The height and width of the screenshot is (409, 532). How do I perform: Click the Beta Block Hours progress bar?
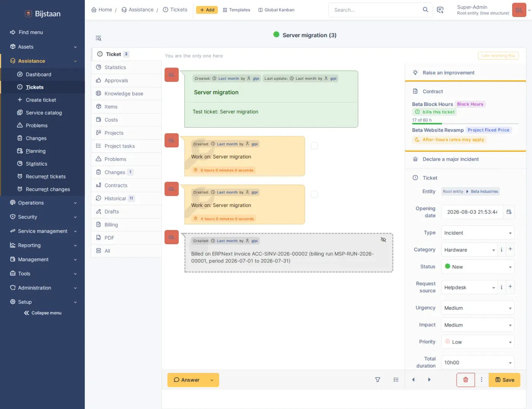pos(465,124)
